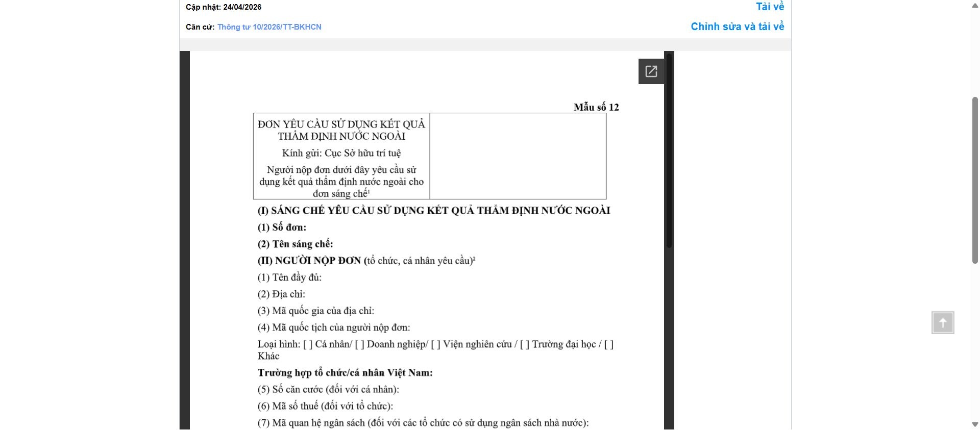Image resolution: width=980 pixels, height=430 pixels.
Task: Click the "Mẫu số 12" heading text
Action: point(596,107)
